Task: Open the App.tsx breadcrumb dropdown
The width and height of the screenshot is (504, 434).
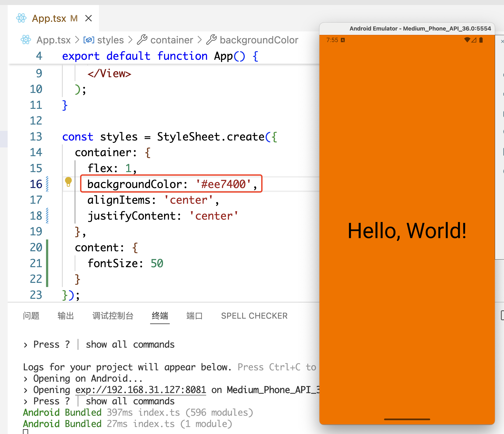Action: [x=53, y=40]
